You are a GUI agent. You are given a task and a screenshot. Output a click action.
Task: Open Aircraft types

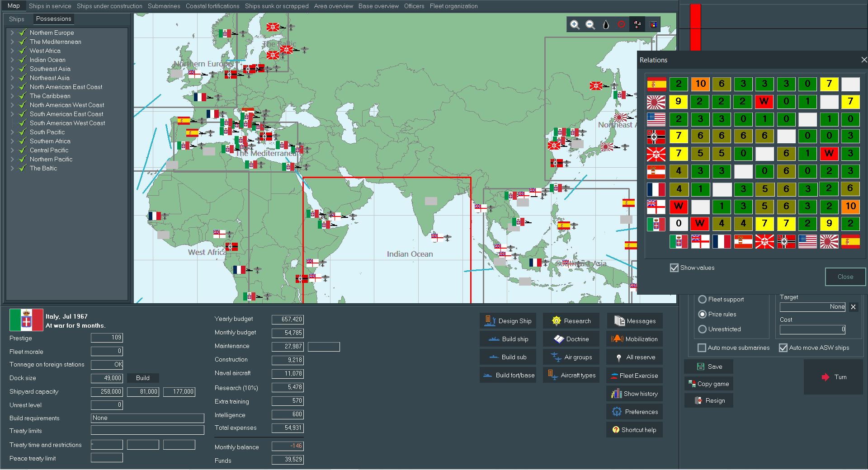[571, 375]
